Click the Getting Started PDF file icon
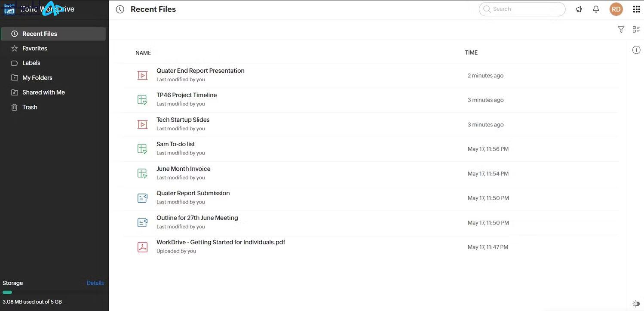Image resolution: width=644 pixels, height=311 pixels. 142,247
